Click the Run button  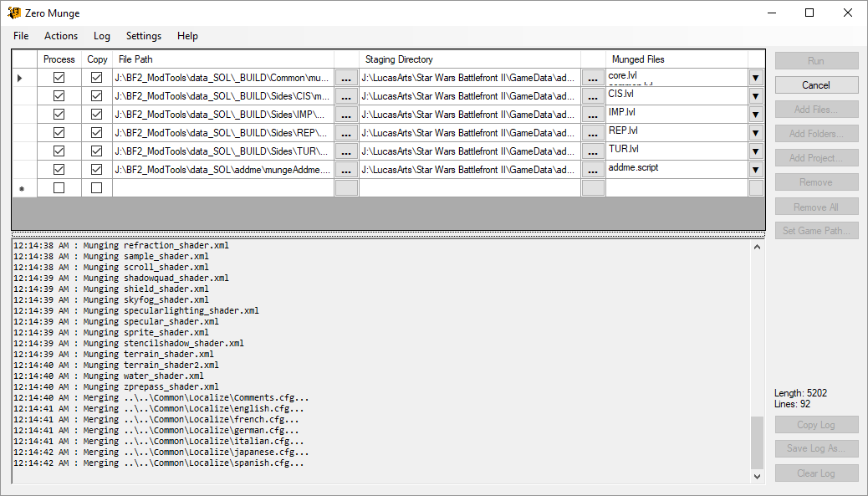(x=816, y=61)
